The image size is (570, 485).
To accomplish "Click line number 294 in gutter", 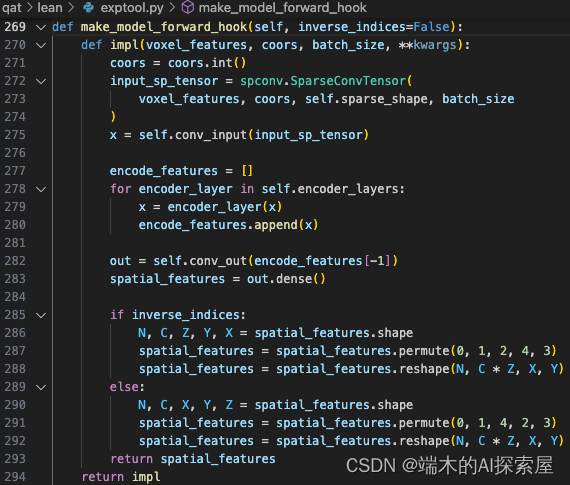I will pos(15,477).
